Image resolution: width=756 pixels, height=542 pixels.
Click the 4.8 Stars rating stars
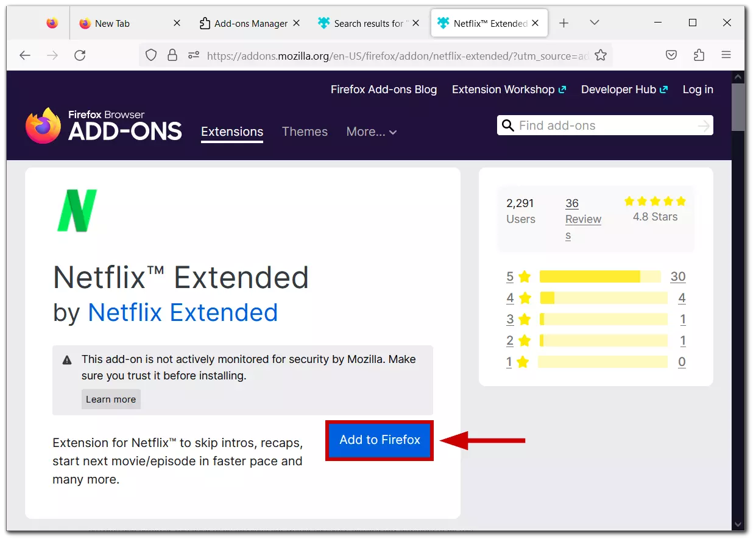click(x=655, y=201)
